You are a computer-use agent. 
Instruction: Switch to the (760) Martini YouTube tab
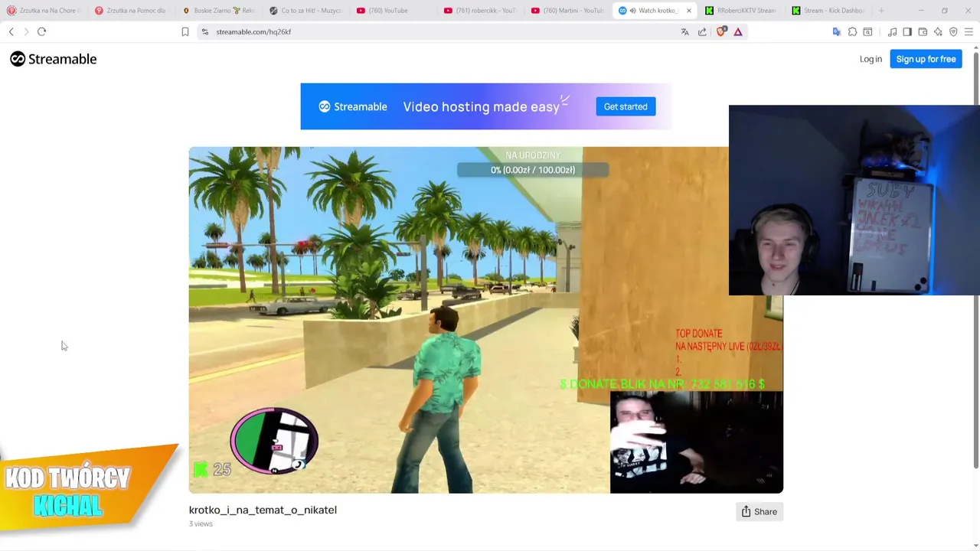coord(567,11)
